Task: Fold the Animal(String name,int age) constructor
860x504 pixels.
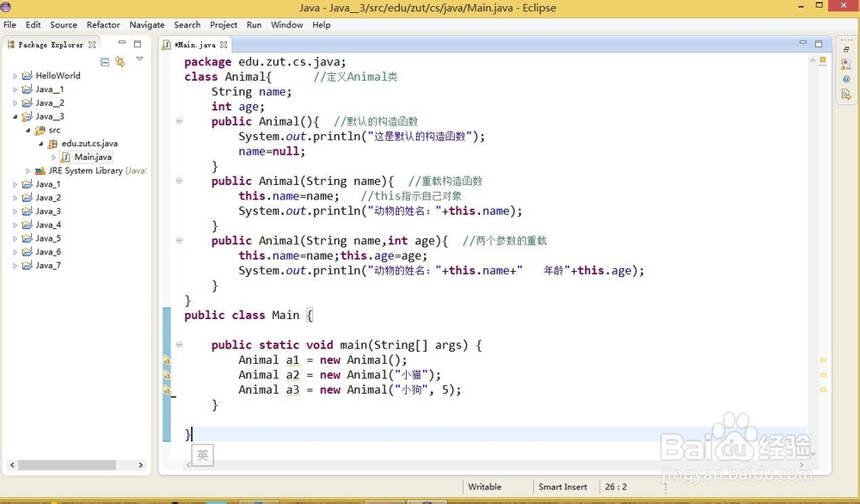Action: [179, 240]
